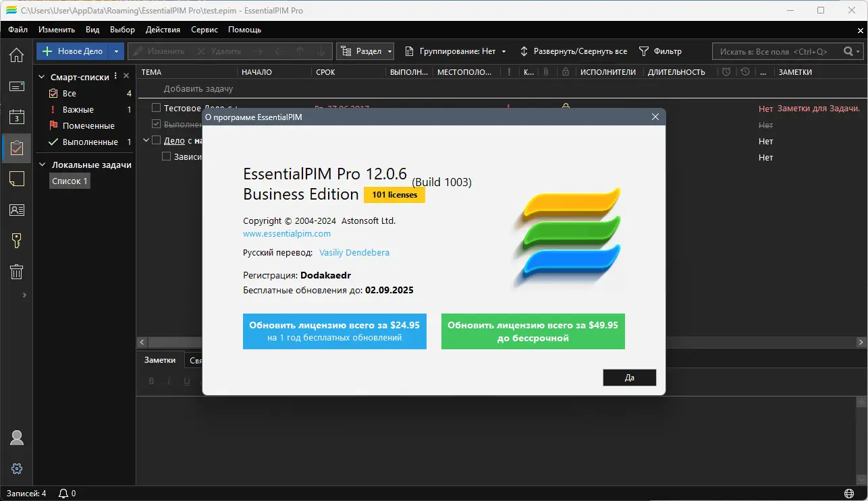Image resolution: width=868 pixels, height=501 pixels.
Task: Switch to the Заметки tab
Action: (160, 360)
